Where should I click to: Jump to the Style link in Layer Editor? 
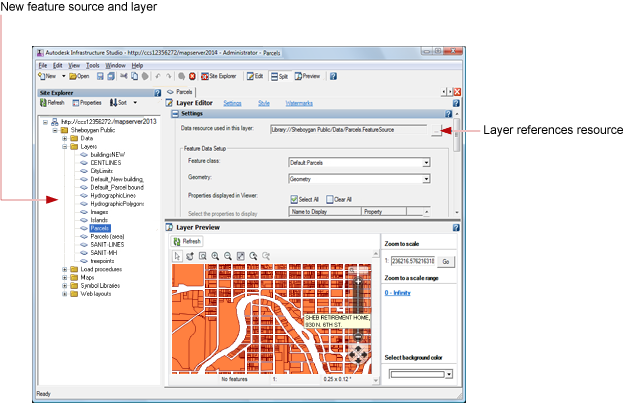pos(264,103)
